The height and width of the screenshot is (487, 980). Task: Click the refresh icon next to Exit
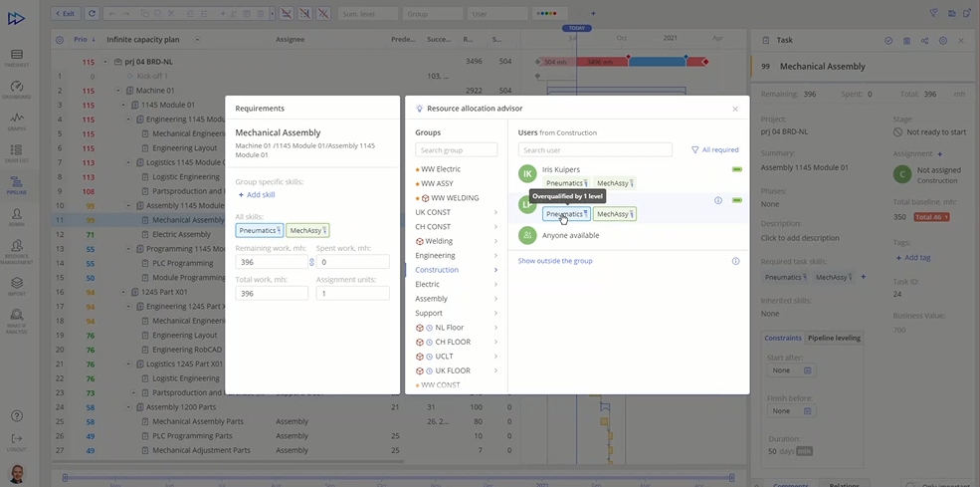click(x=92, y=14)
